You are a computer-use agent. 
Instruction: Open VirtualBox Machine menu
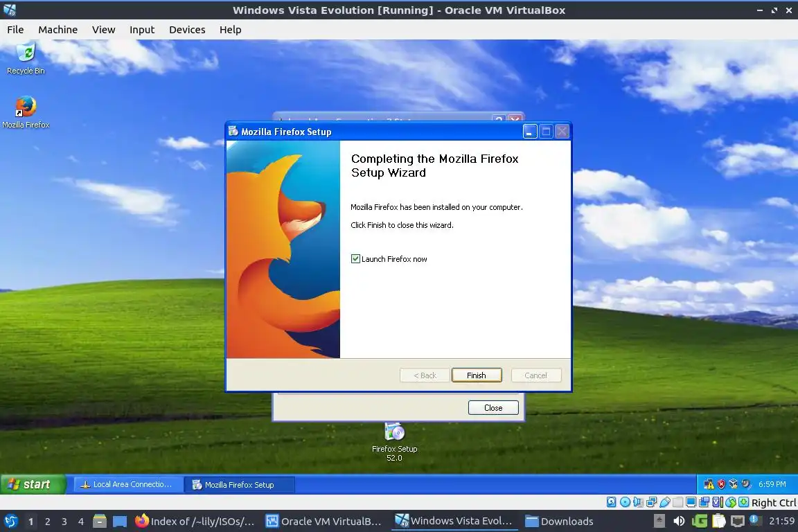click(58, 30)
